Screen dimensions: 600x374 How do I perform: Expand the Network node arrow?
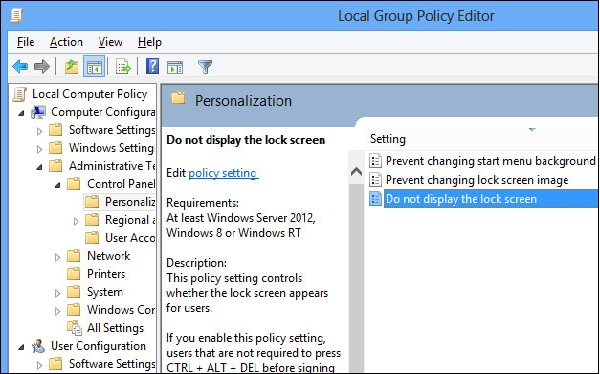click(x=57, y=257)
